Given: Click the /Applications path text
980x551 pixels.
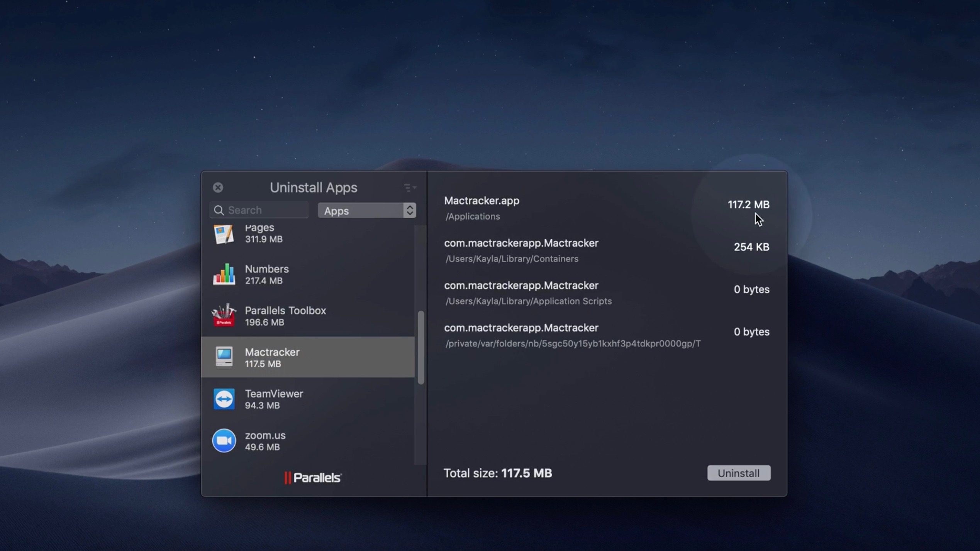Looking at the screenshot, I should coord(473,216).
